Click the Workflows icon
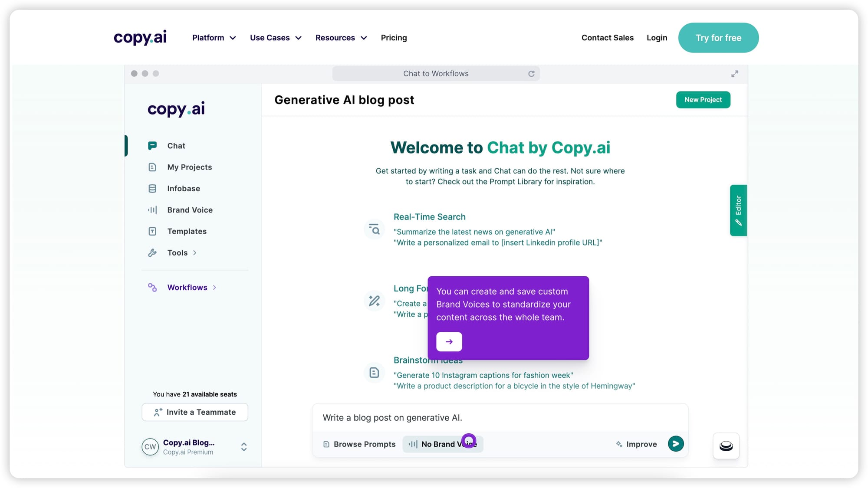Viewport: 868px width, 488px height. point(153,287)
